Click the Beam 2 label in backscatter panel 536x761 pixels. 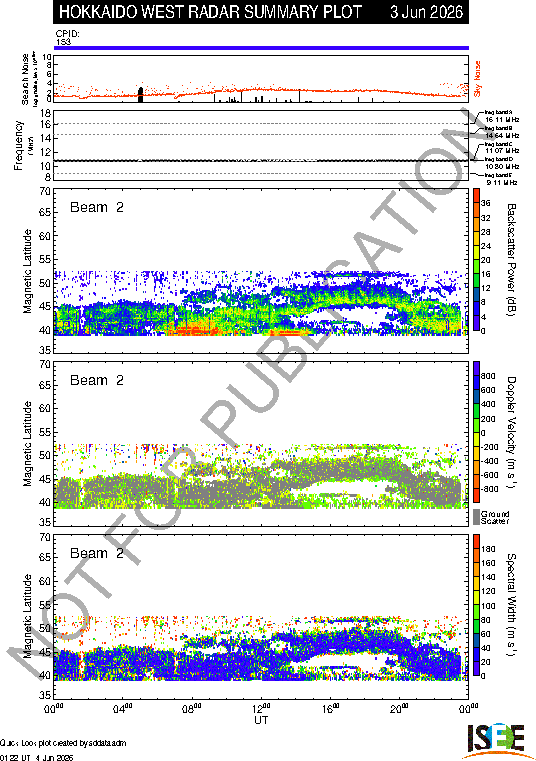click(x=97, y=207)
